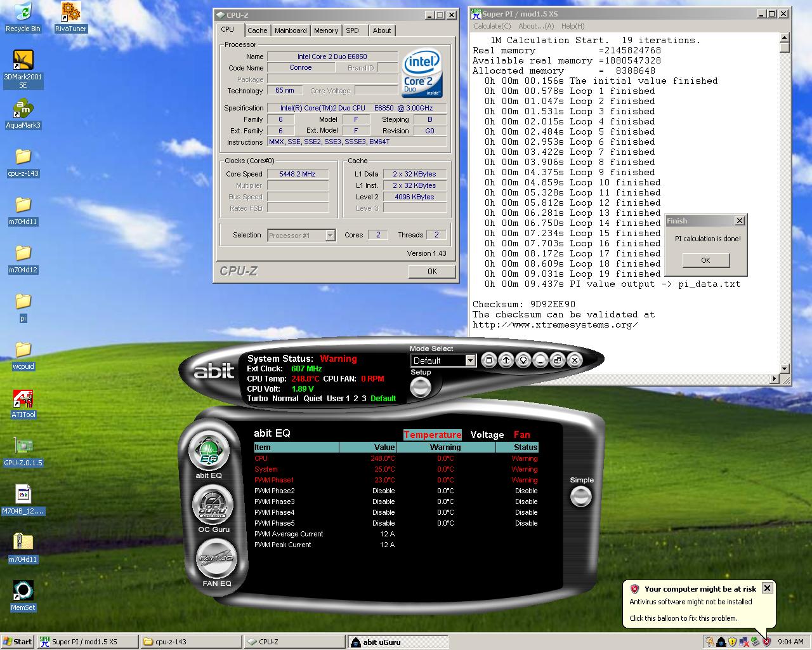Click the uGuru square stop round icon

click(x=488, y=361)
